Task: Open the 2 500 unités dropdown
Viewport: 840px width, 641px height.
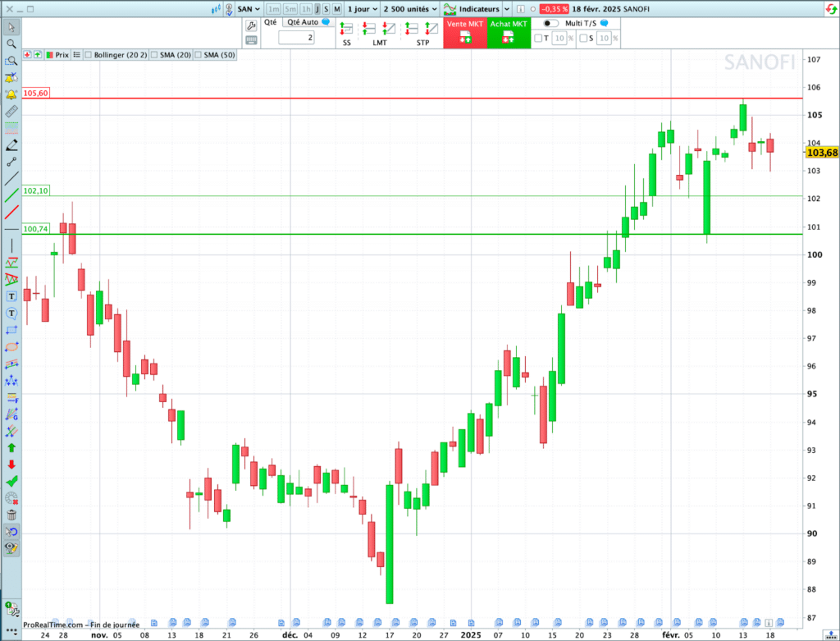Action: coord(410,9)
